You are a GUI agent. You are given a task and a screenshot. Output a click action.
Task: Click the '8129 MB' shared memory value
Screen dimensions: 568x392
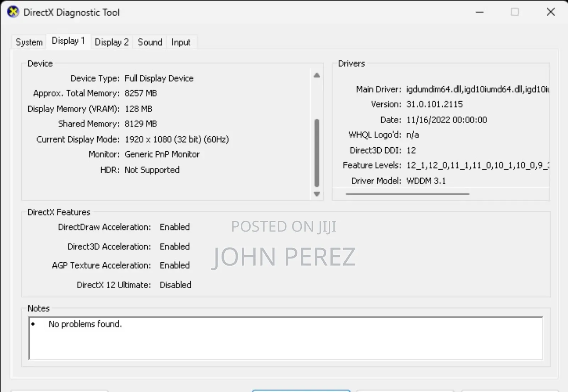coord(141,124)
